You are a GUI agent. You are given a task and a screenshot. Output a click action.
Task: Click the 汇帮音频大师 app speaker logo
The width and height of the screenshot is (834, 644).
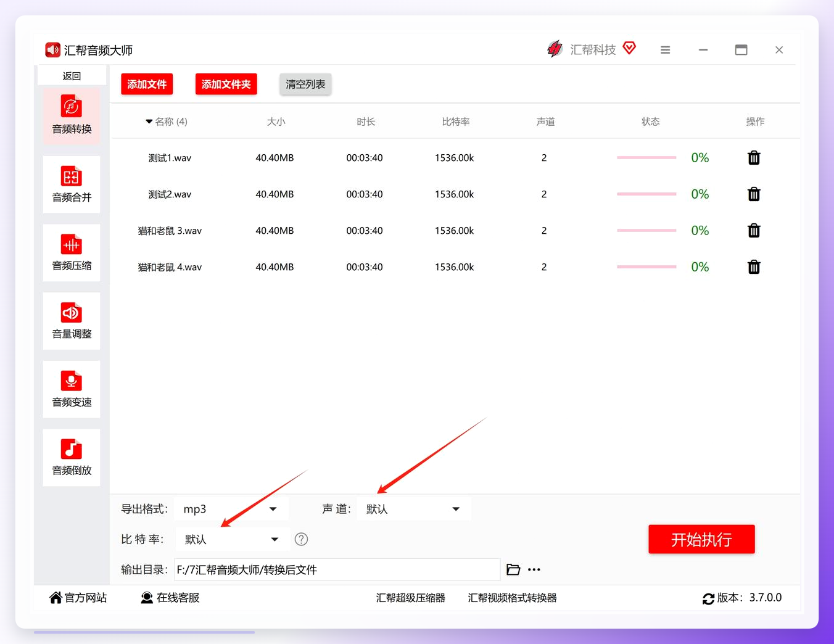coord(53,50)
